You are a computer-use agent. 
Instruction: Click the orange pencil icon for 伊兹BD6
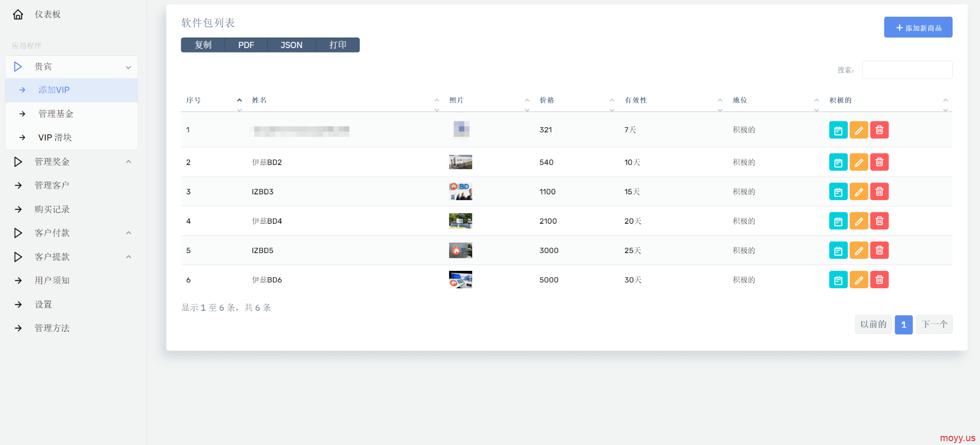point(858,280)
